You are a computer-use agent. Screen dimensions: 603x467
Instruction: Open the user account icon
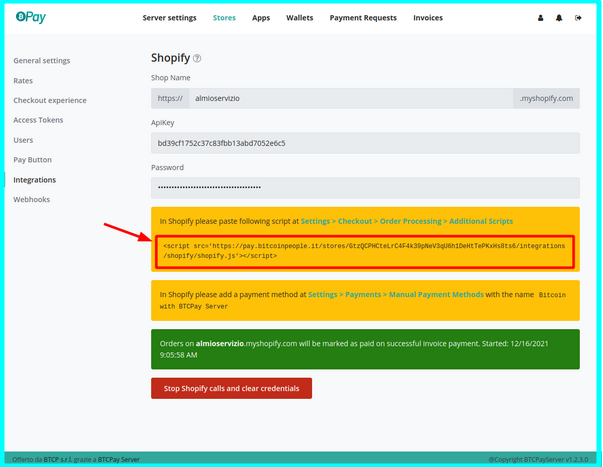(x=540, y=18)
